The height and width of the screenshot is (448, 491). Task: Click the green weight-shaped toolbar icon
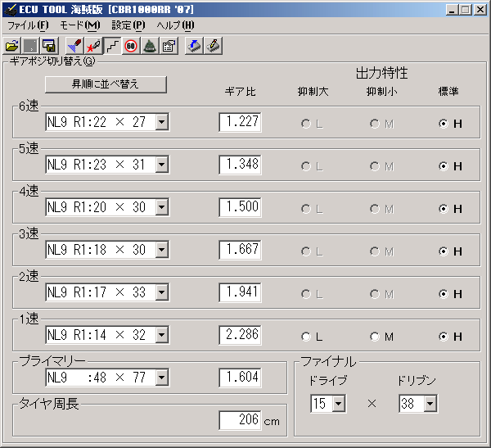(150, 46)
